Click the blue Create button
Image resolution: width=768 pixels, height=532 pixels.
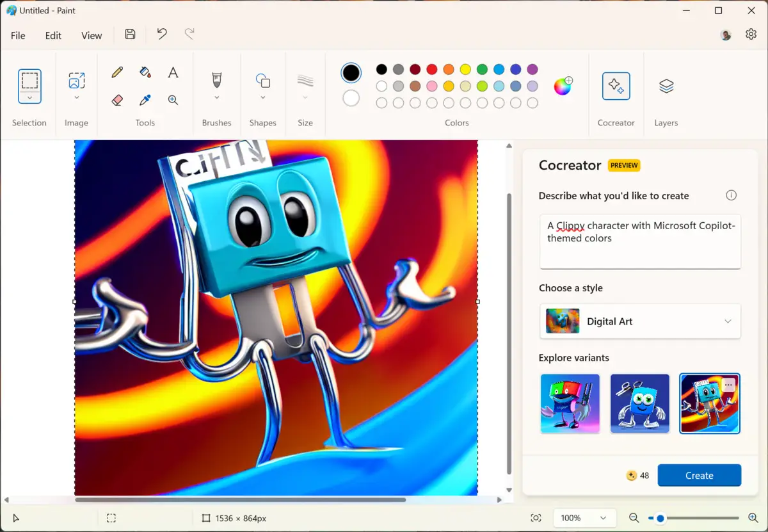tap(699, 476)
